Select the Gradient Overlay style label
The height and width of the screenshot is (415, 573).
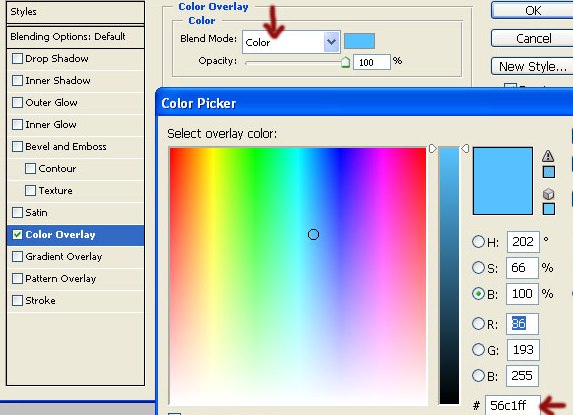pyautogui.click(x=64, y=256)
